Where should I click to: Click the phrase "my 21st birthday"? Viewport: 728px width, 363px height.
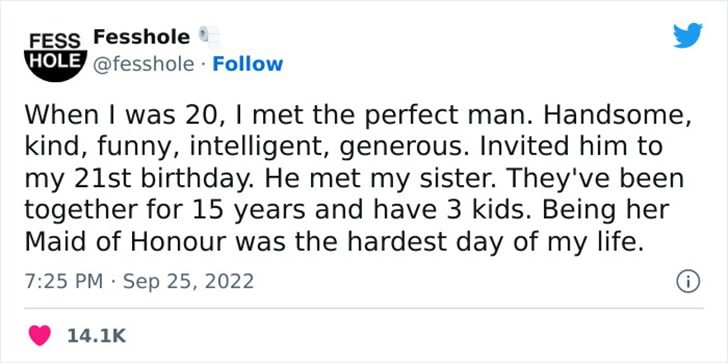pyautogui.click(x=140, y=180)
